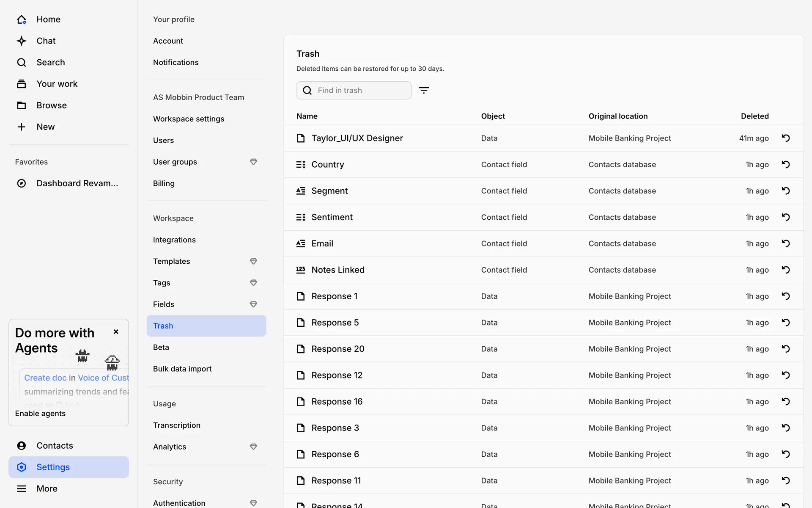The image size is (812, 508).
Task: Open the Contacts section
Action: 55,445
